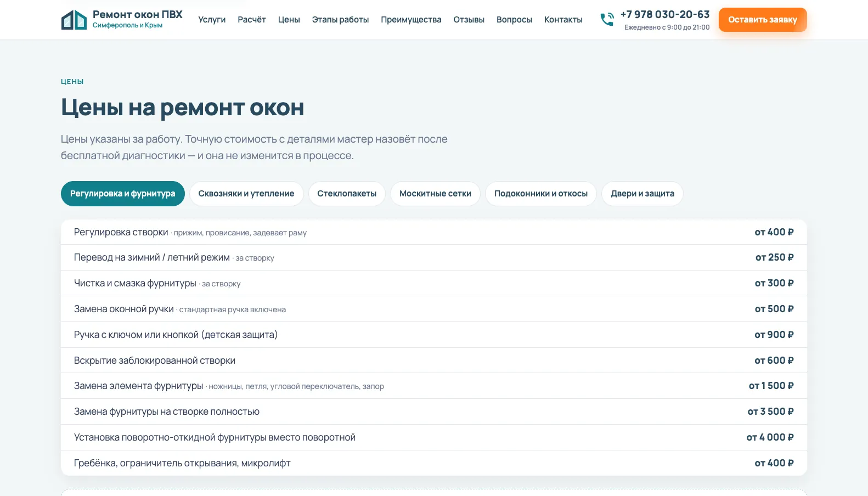Switch to Двери и защита tab
Viewport: 868px width, 496px height.
642,194
